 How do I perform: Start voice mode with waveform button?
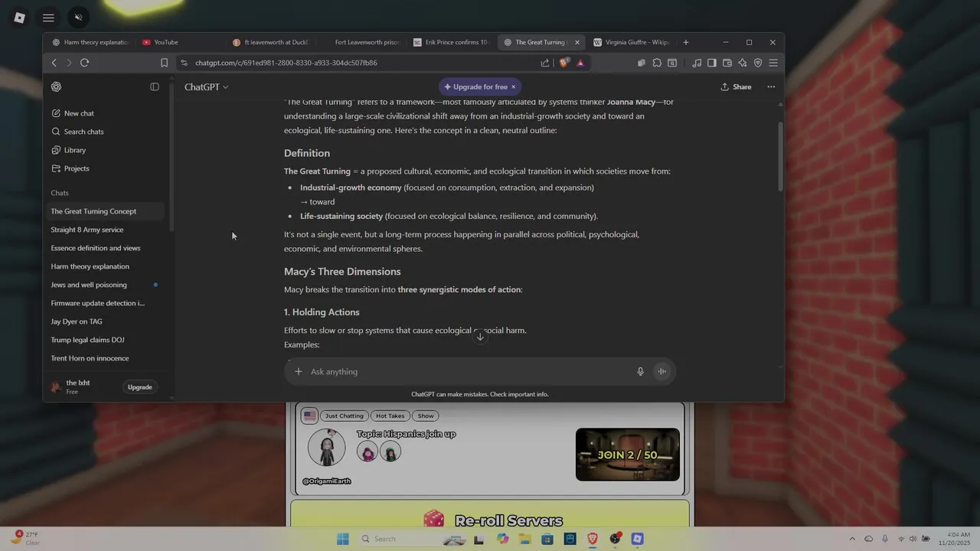pyautogui.click(x=661, y=372)
